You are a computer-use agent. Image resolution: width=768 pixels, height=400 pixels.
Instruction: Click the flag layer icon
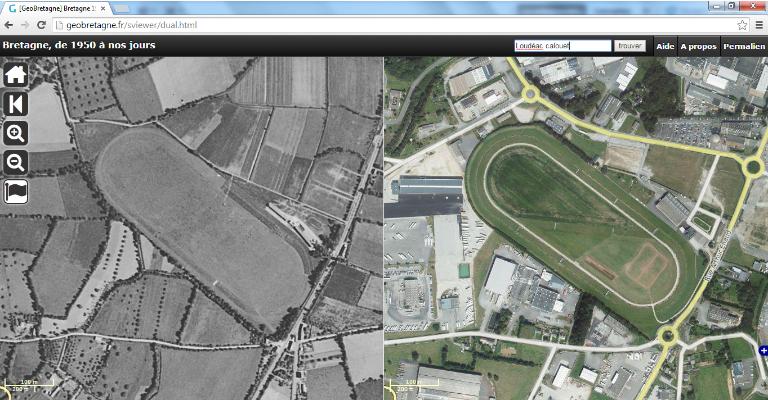16,191
